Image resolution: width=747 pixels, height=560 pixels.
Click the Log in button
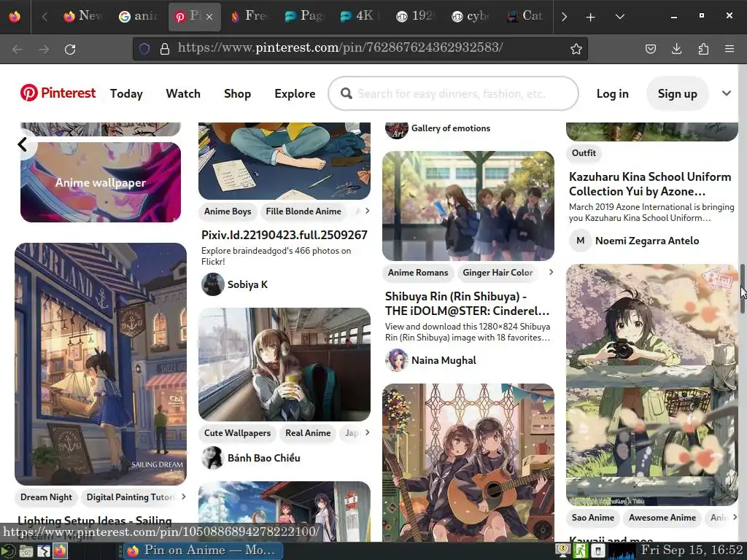[612, 93]
